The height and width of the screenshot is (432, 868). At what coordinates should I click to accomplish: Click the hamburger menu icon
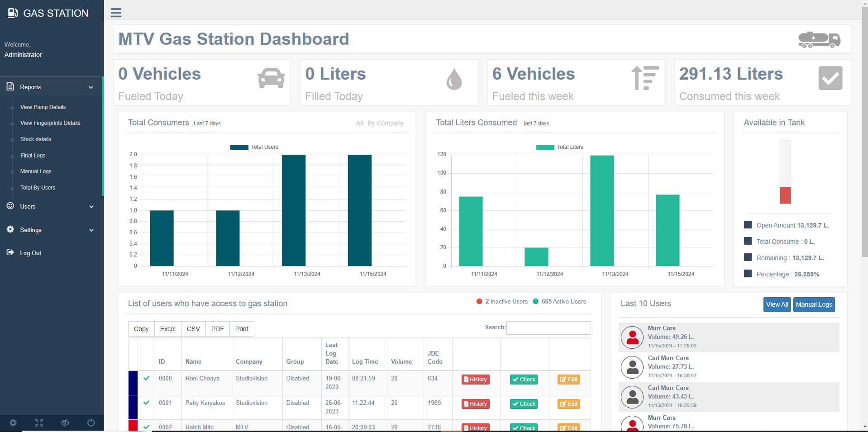pos(116,13)
